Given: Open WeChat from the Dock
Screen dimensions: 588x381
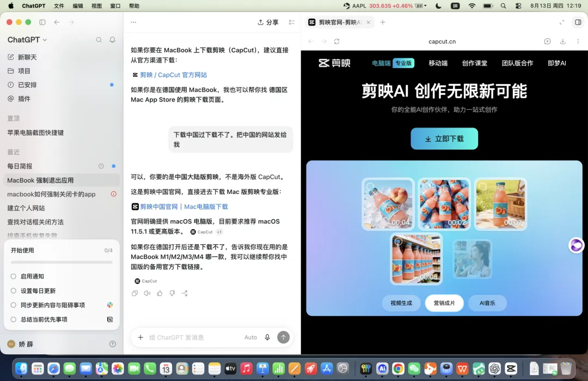Looking at the screenshot, I should (414, 368).
